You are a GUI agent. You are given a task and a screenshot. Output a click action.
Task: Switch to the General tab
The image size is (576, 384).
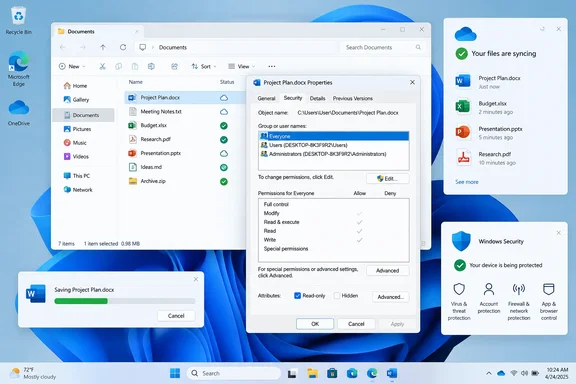[x=266, y=98]
